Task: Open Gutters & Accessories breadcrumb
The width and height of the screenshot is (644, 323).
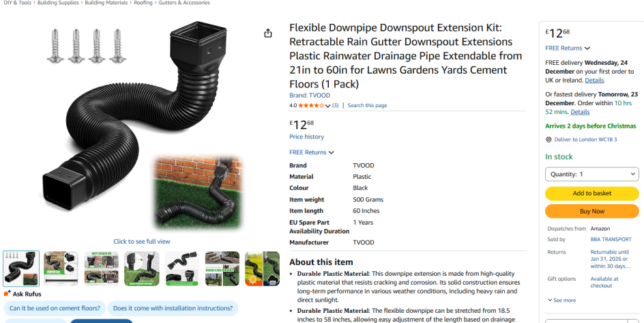Action: coord(184,3)
